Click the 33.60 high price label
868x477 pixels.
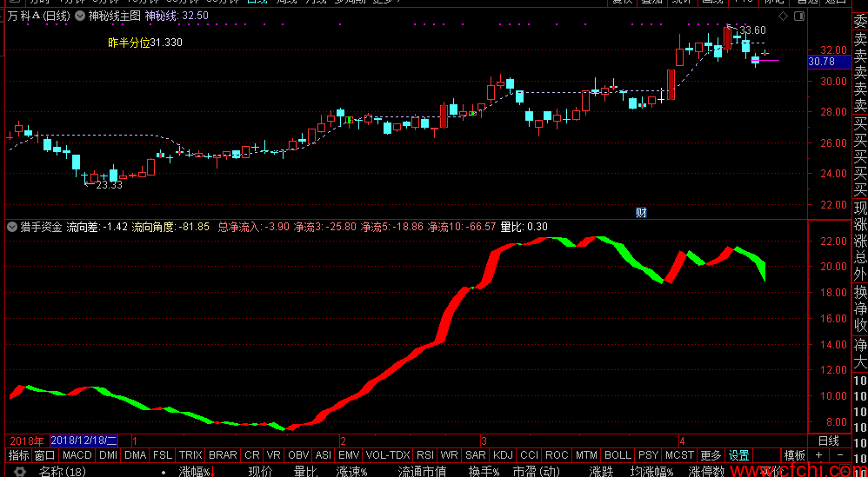click(753, 30)
